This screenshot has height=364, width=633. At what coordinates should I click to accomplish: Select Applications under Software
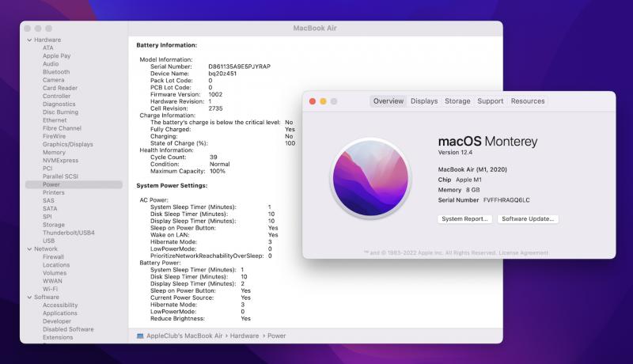coord(60,313)
